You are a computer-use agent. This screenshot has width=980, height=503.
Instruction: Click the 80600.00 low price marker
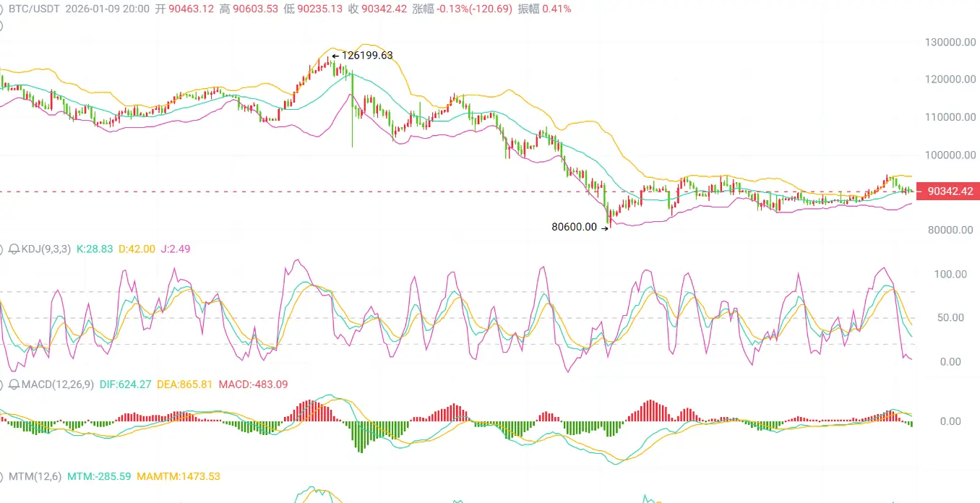pyautogui.click(x=575, y=227)
